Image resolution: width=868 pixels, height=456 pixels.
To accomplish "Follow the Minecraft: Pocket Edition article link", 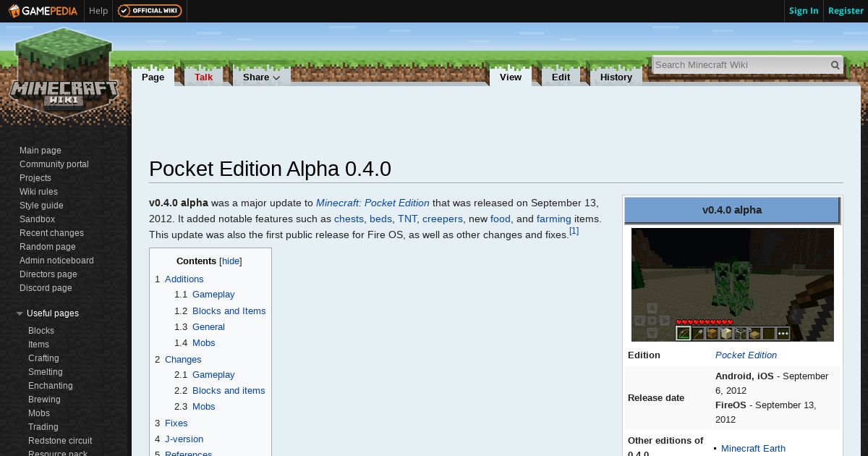I will (x=373, y=203).
